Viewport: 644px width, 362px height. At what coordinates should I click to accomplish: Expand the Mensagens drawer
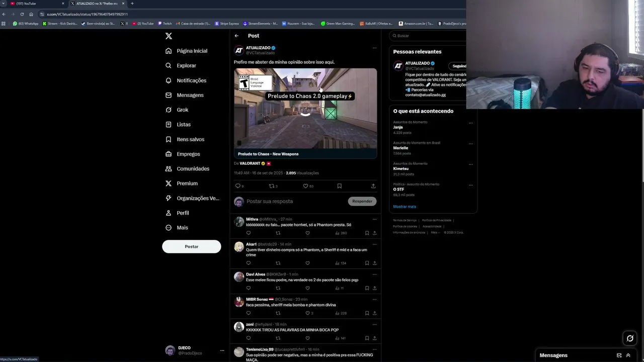pos(628,355)
